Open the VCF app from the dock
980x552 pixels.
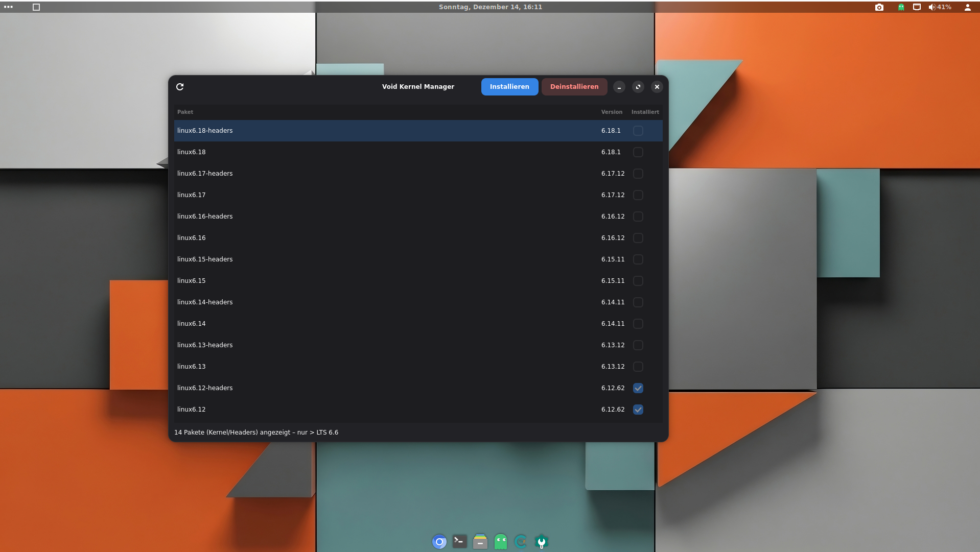click(521, 541)
